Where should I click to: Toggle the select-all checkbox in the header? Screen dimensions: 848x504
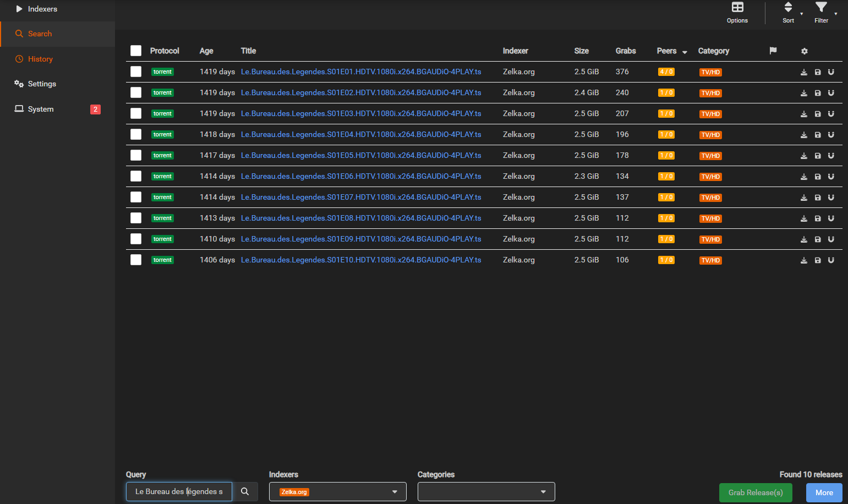[x=136, y=51]
